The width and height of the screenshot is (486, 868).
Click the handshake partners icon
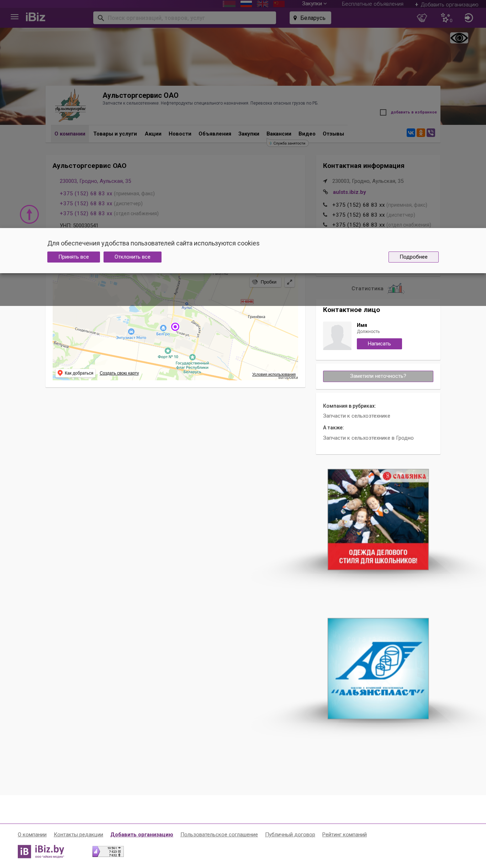pyautogui.click(x=422, y=18)
